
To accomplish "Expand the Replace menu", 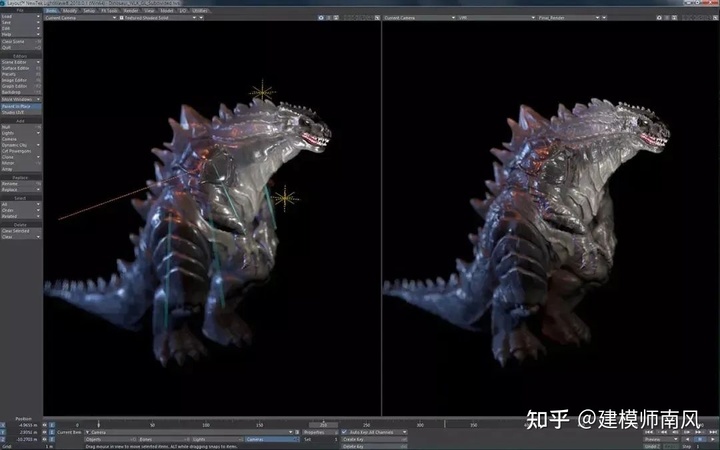I will pyautogui.click(x=21, y=190).
